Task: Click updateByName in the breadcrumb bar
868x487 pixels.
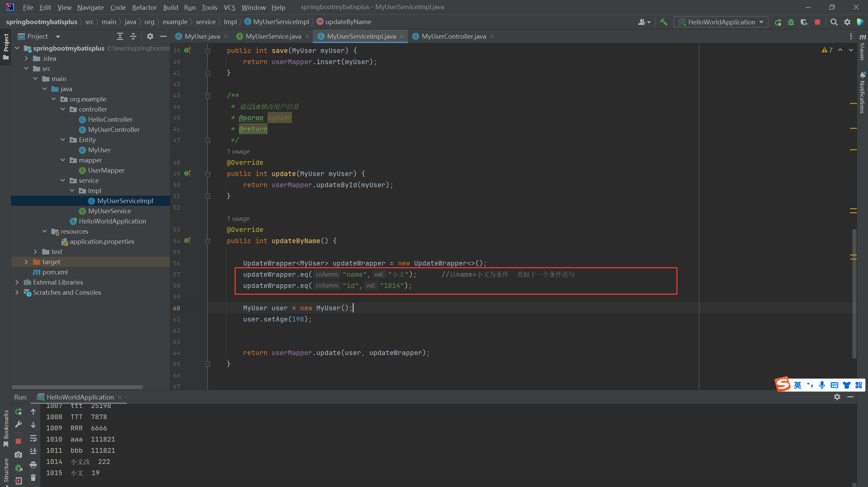Action: (x=348, y=22)
